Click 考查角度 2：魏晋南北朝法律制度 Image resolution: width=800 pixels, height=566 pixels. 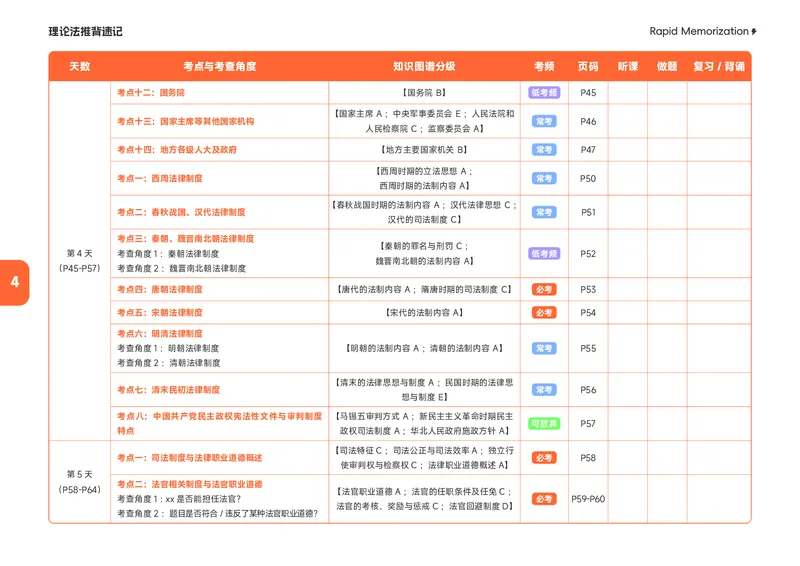[182, 268]
